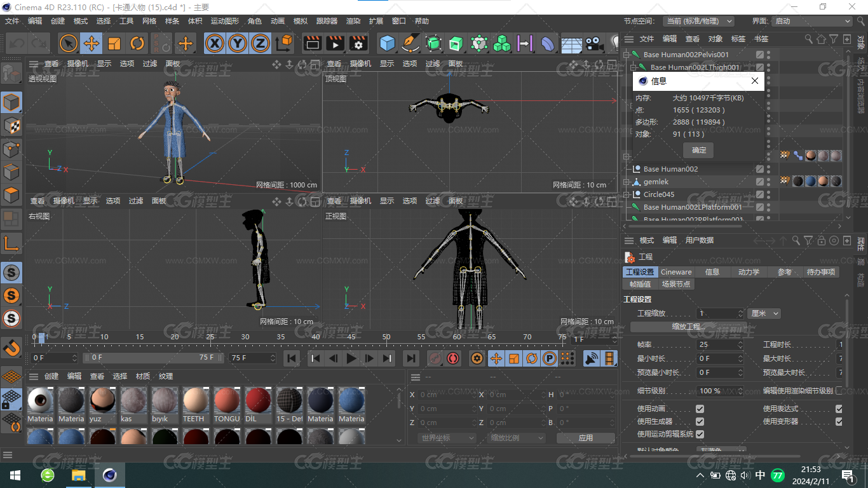This screenshot has height=488, width=868.
Task: Open the extrude generator icon
Action: [456, 43]
